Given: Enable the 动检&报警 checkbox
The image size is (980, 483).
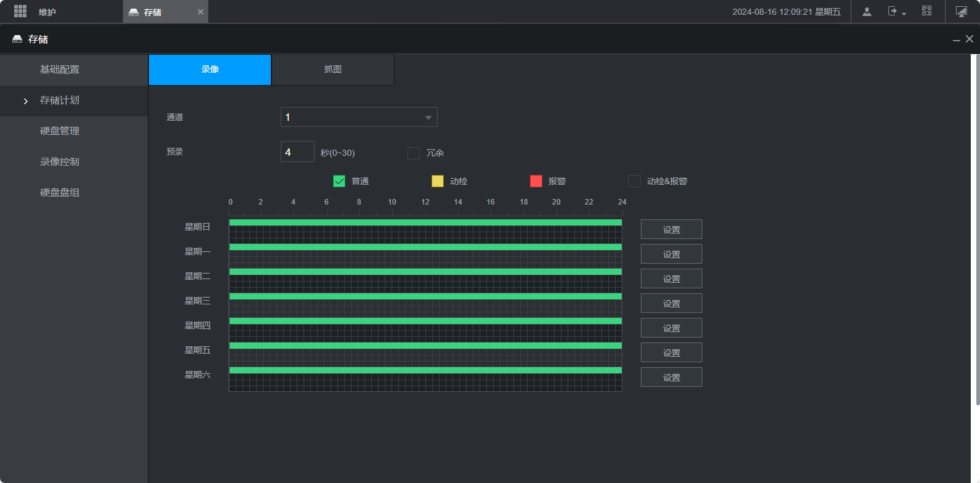Looking at the screenshot, I should click(x=635, y=181).
